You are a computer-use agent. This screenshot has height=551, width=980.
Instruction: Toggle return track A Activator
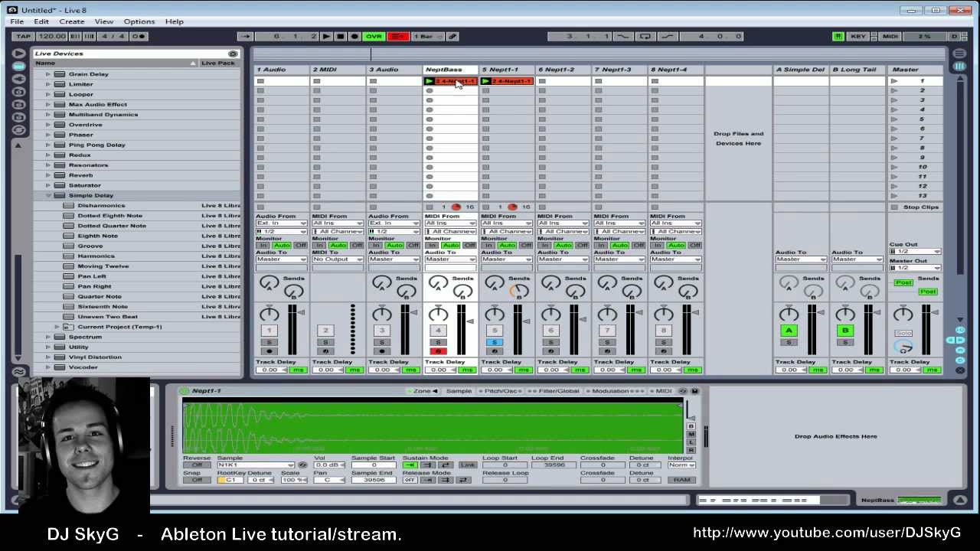tap(789, 331)
